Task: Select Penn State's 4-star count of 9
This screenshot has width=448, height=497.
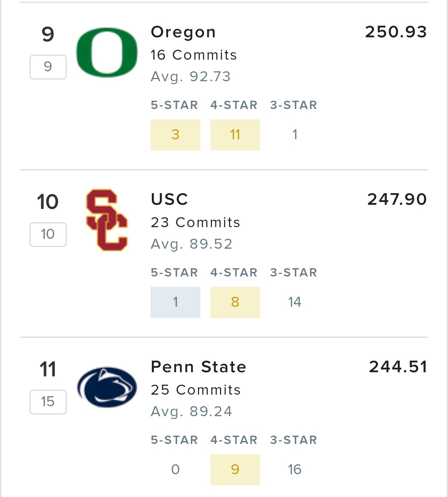Action: coord(235,470)
